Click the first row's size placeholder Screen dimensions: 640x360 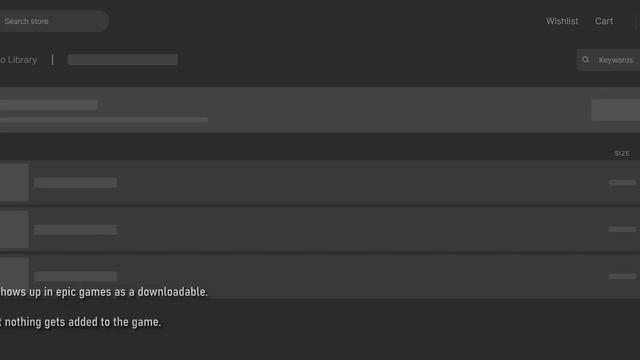coord(622,182)
